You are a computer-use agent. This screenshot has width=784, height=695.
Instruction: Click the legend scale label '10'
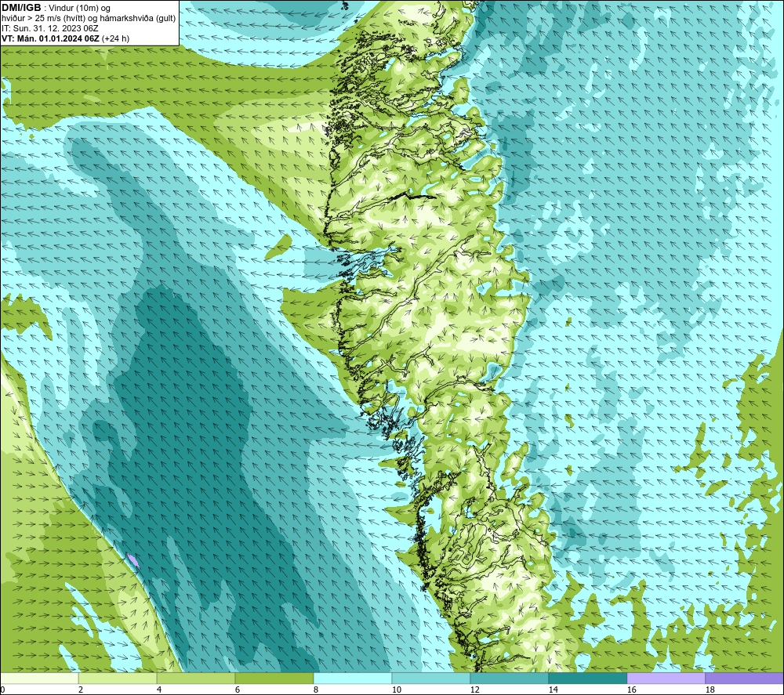click(x=397, y=690)
